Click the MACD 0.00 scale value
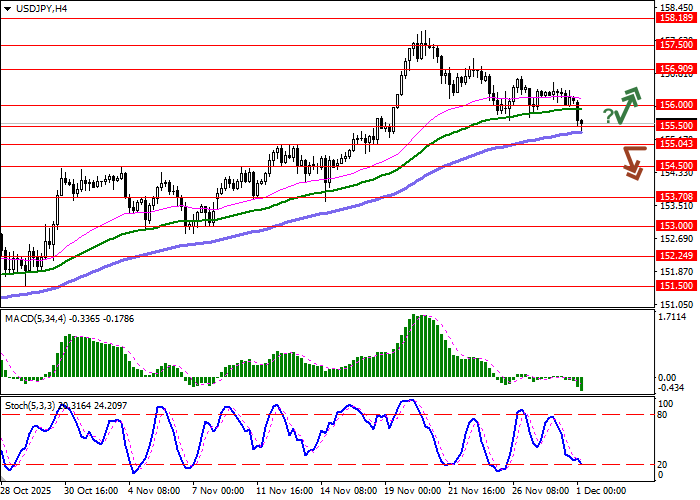 coord(667,378)
